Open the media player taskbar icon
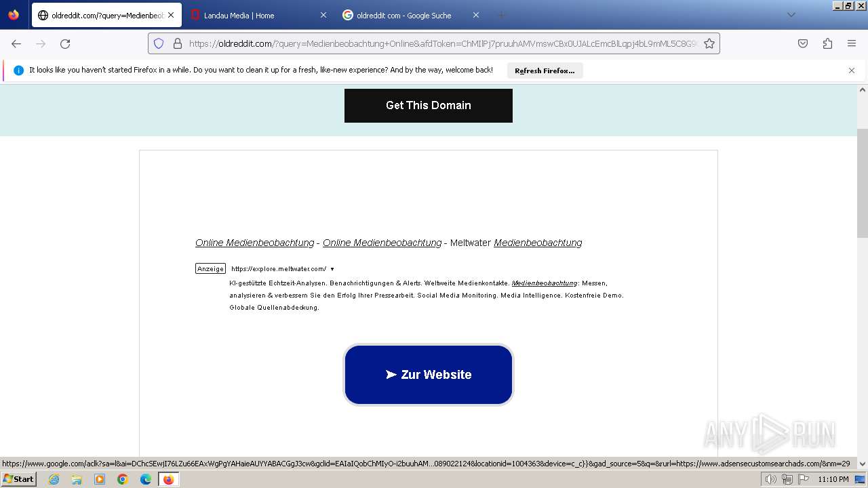The width and height of the screenshot is (868, 488). (100, 479)
